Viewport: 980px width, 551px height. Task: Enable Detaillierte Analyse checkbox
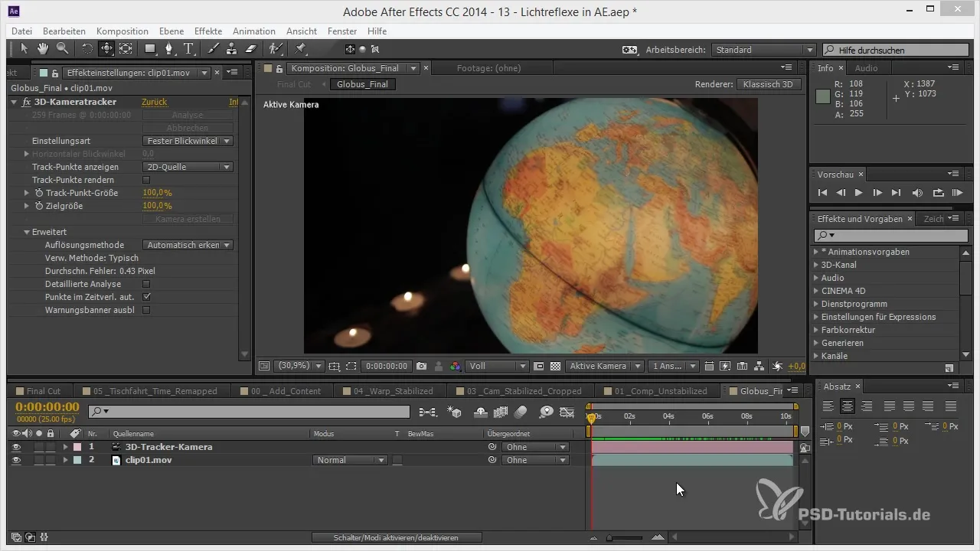click(x=147, y=284)
